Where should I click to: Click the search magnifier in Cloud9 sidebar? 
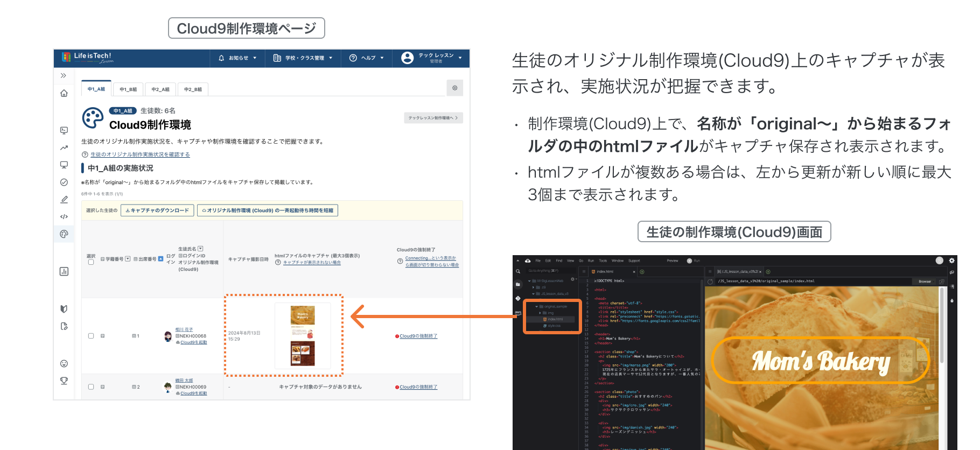pos(518,271)
